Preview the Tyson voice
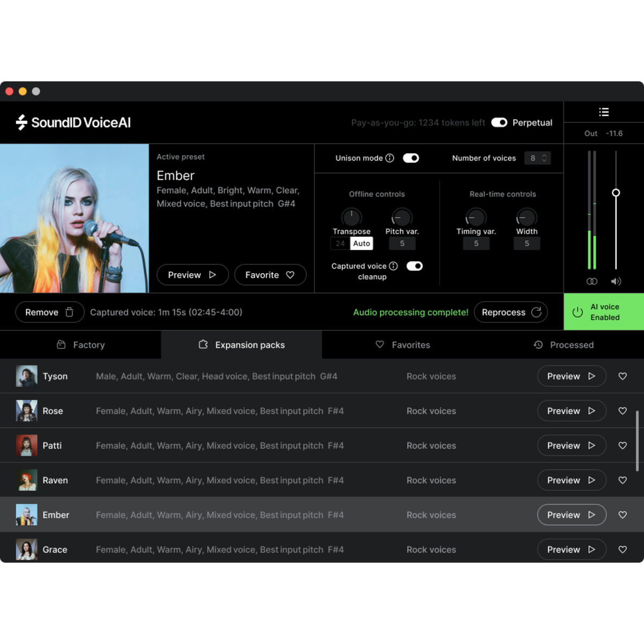The image size is (644, 644). pyautogui.click(x=572, y=376)
